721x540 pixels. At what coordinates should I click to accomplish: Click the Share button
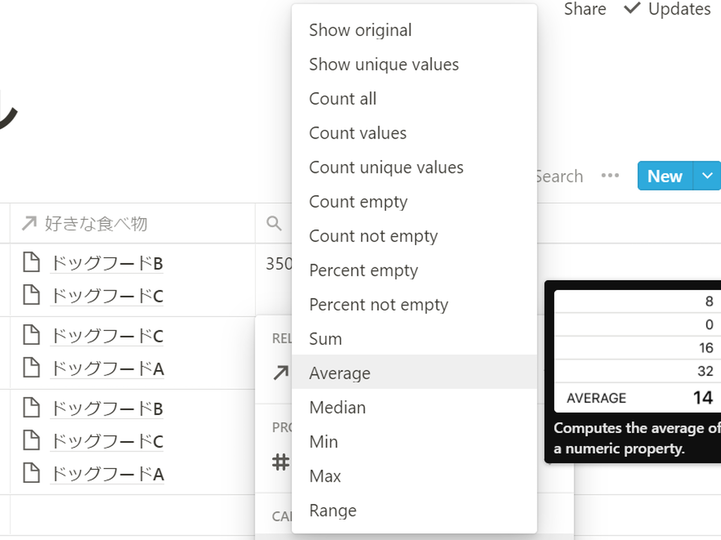click(585, 9)
